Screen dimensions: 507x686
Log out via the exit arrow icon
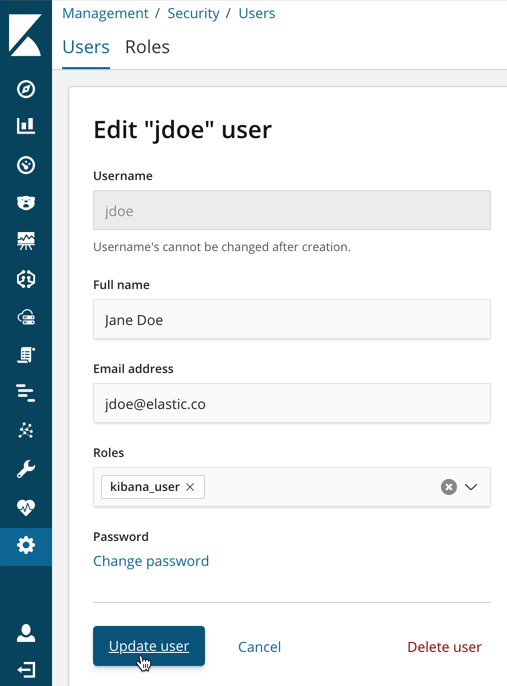(26, 670)
